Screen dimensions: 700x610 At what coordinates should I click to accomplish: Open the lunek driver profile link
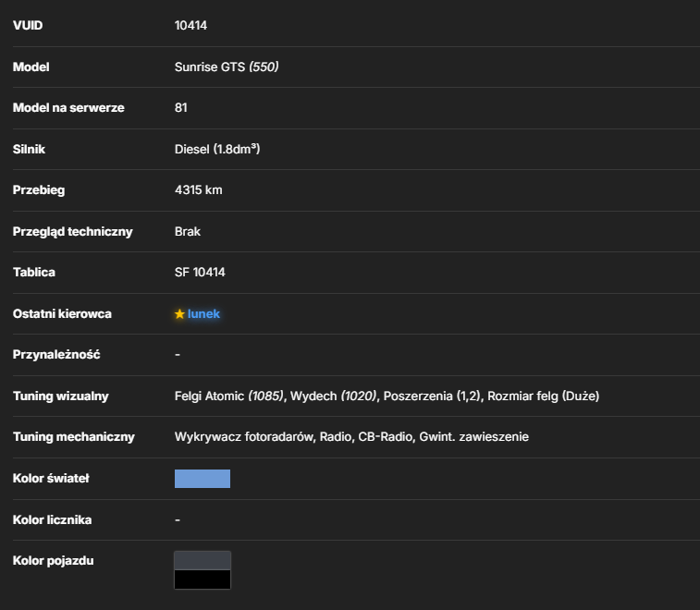tap(203, 313)
